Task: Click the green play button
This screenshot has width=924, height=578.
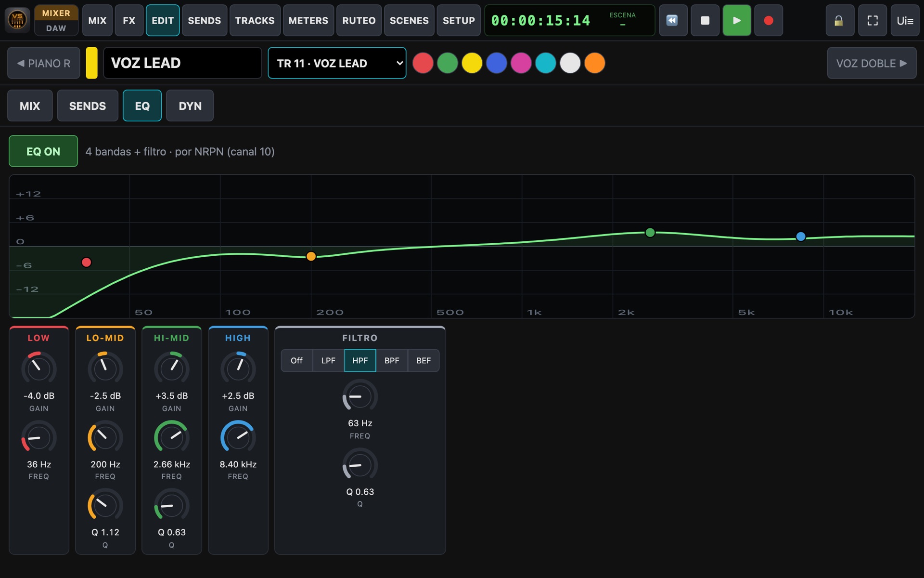Action: click(x=736, y=20)
